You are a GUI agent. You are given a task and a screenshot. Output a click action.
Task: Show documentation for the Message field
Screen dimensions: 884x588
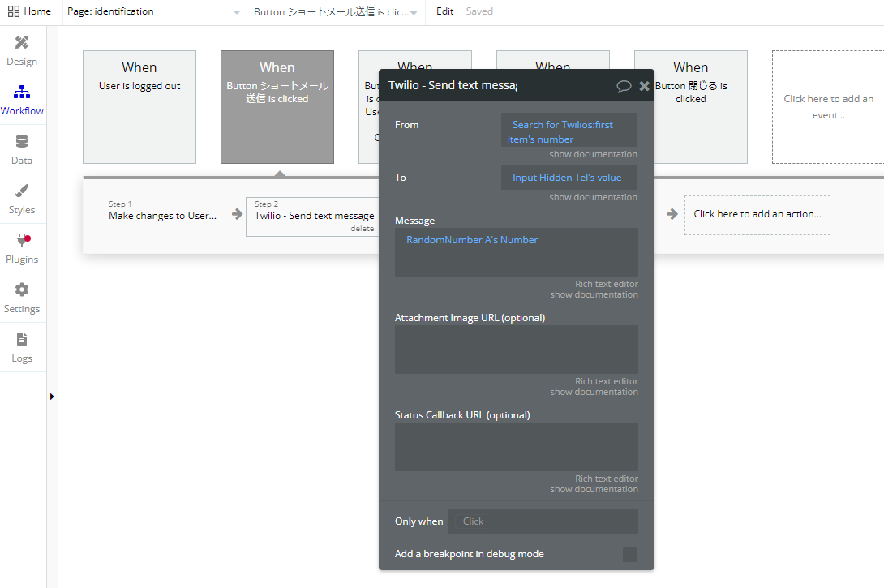[x=594, y=295]
